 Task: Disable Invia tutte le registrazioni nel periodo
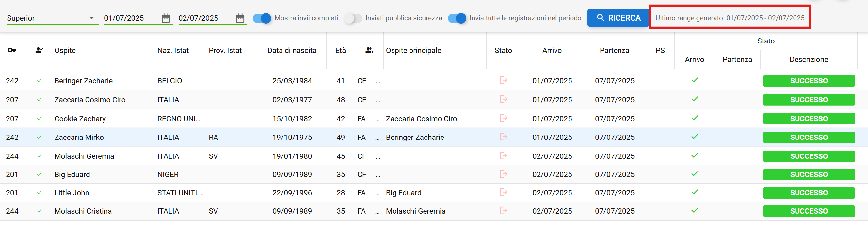point(457,18)
